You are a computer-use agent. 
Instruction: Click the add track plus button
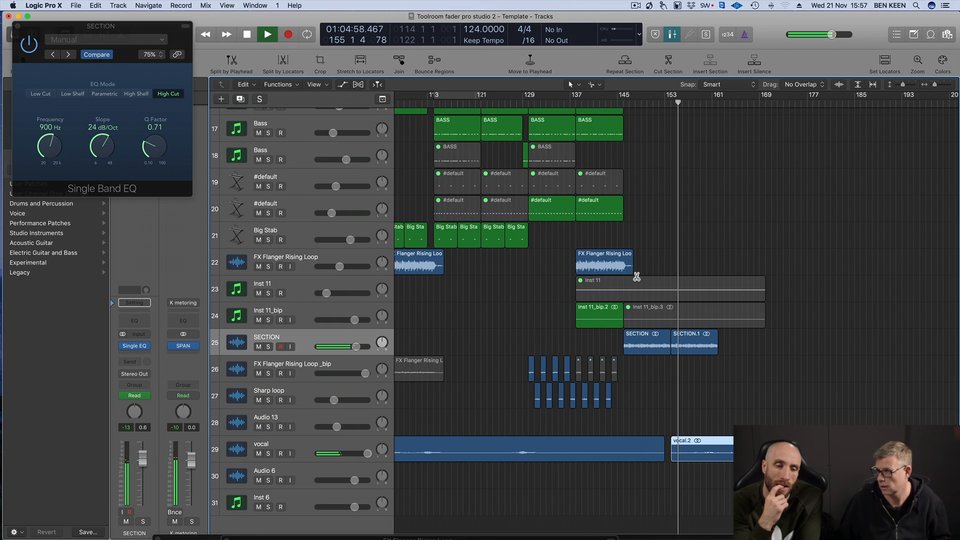[x=221, y=99]
